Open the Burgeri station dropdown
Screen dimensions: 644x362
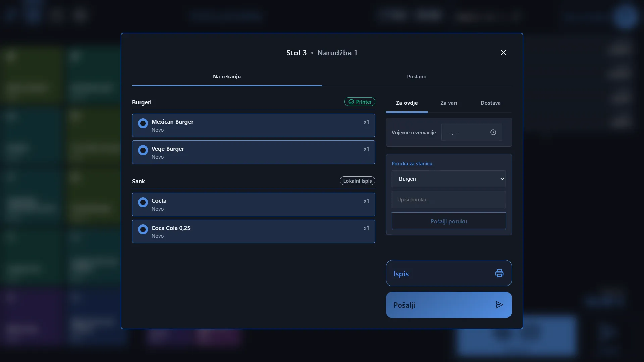point(449,179)
